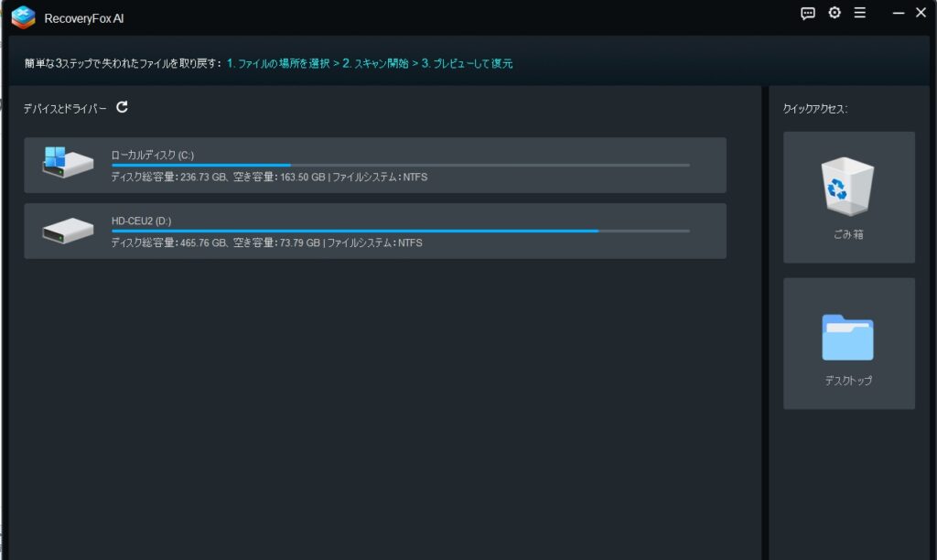Click the デスクトップ label under folder

click(848, 381)
